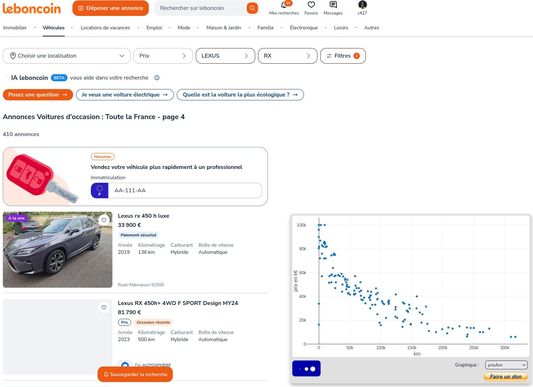Click Sauvegarder la recherche button
The height and width of the screenshot is (387, 533).
pyautogui.click(x=135, y=374)
